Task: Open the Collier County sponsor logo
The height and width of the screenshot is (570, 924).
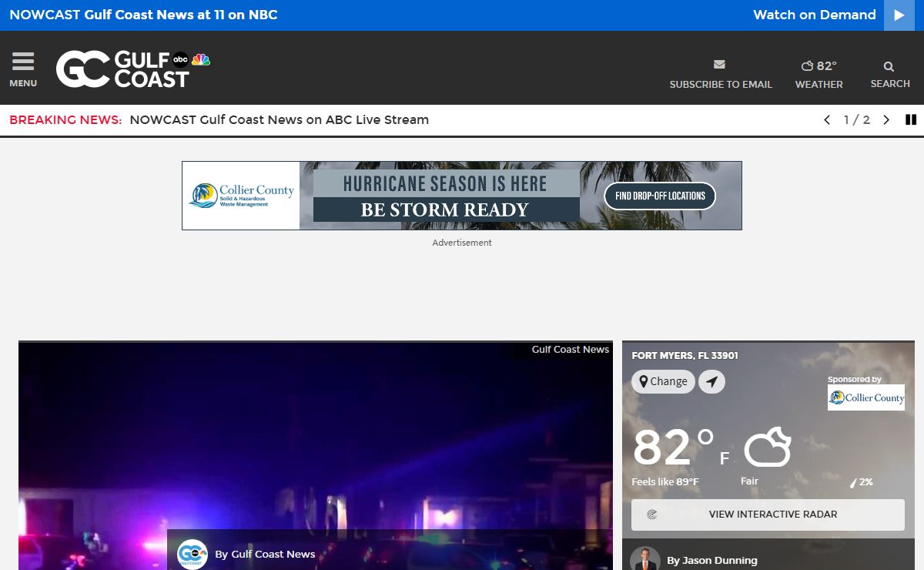Action: pyautogui.click(x=866, y=397)
